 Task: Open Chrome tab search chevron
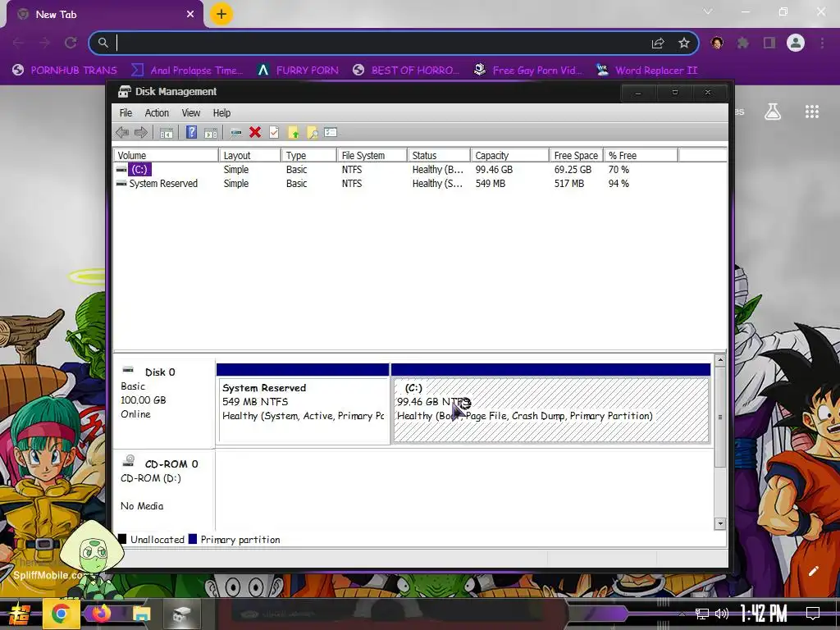point(708,11)
